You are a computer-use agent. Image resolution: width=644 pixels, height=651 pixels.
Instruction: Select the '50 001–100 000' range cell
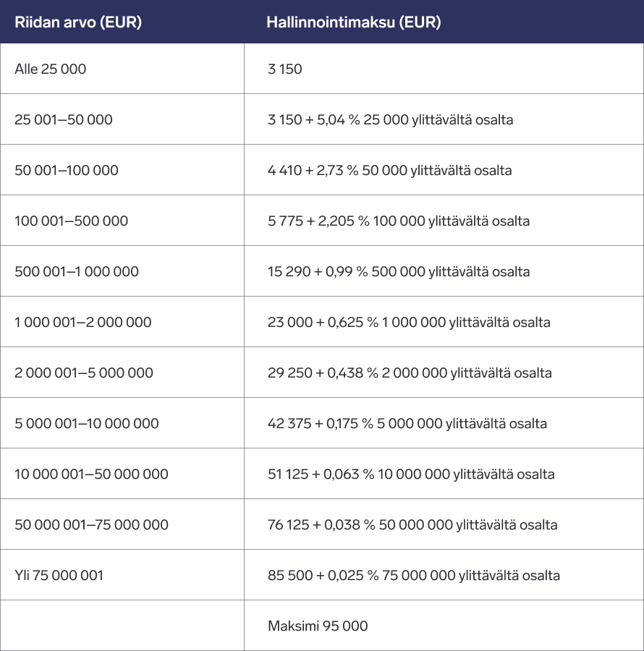point(67,171)
